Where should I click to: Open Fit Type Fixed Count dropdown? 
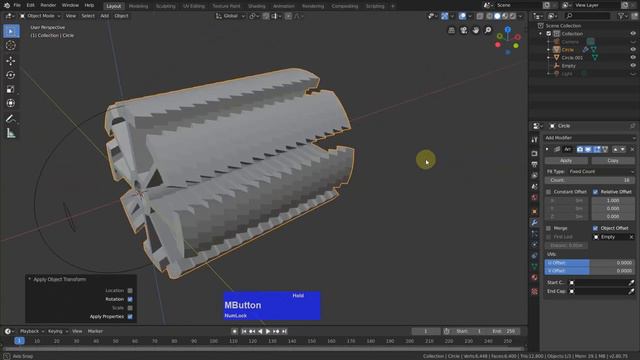click(x=602, y=172)
